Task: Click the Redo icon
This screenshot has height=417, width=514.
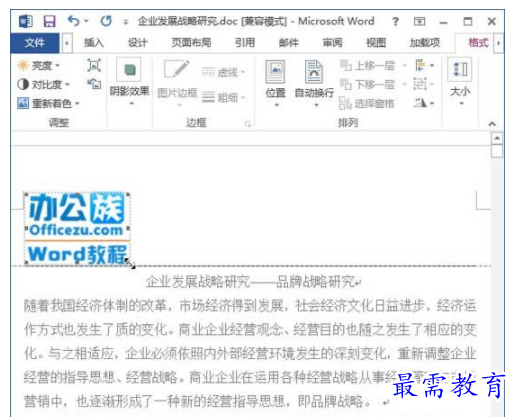Action: tap(106, 22)
